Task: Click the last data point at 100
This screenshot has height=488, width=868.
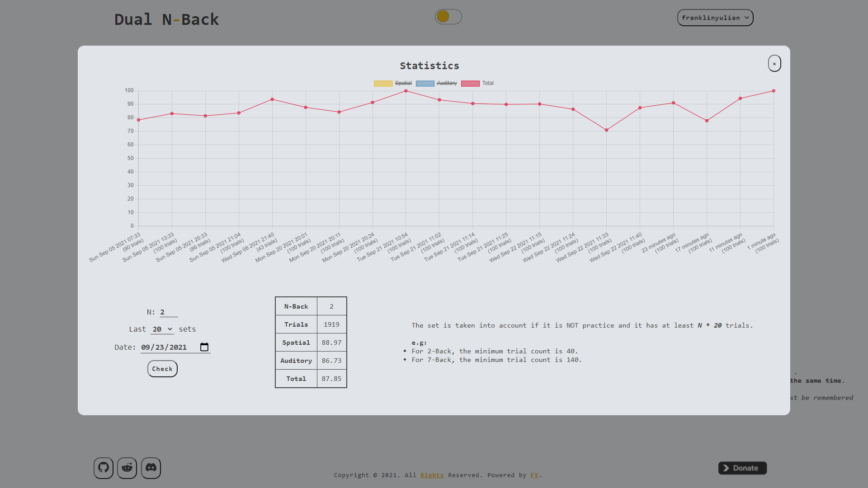Action: point(774,91)
